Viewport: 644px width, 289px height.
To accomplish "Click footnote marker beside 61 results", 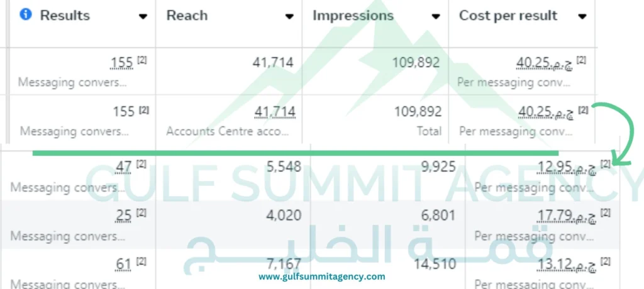I will [142, 261].
